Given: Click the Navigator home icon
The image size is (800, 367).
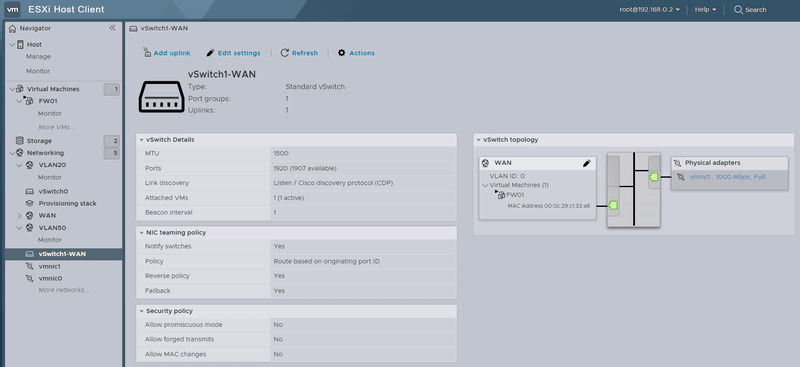Looking at the screenshot, I should 12,29.
